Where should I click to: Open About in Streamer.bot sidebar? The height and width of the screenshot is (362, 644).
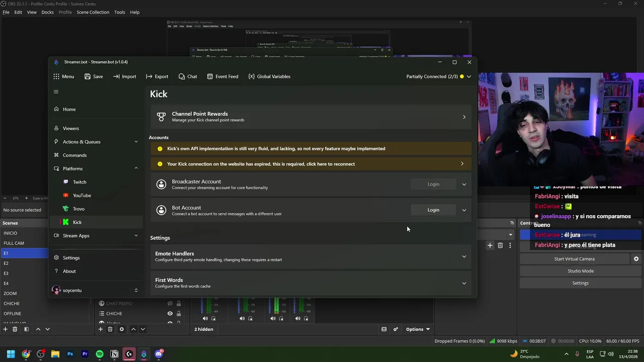click(96, 271)
